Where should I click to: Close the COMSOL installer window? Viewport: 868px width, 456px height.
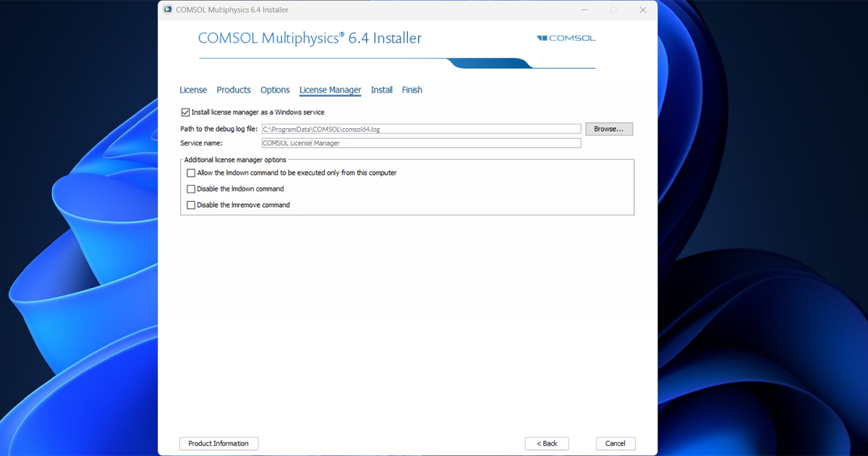click(x=642, y=10)
